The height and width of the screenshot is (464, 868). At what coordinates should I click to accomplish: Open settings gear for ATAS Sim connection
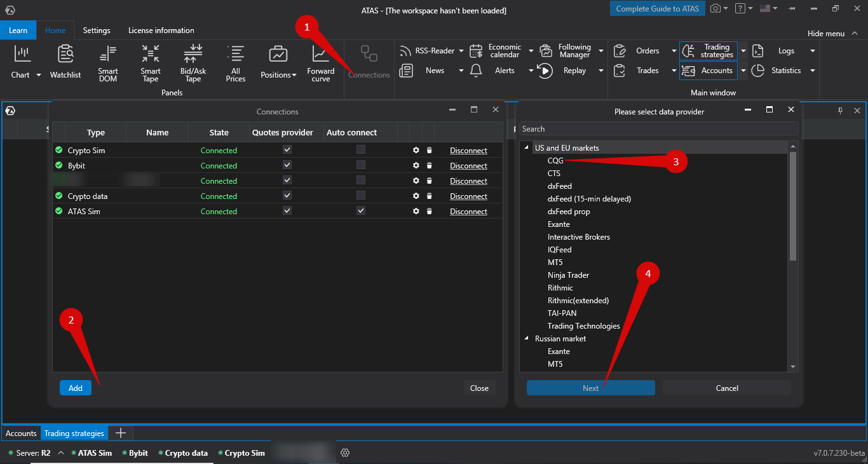pos(416,212)
